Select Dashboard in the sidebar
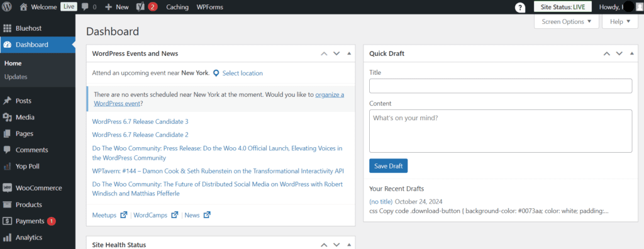The height and width of the screenshot is (249, 644). point(38,45)
